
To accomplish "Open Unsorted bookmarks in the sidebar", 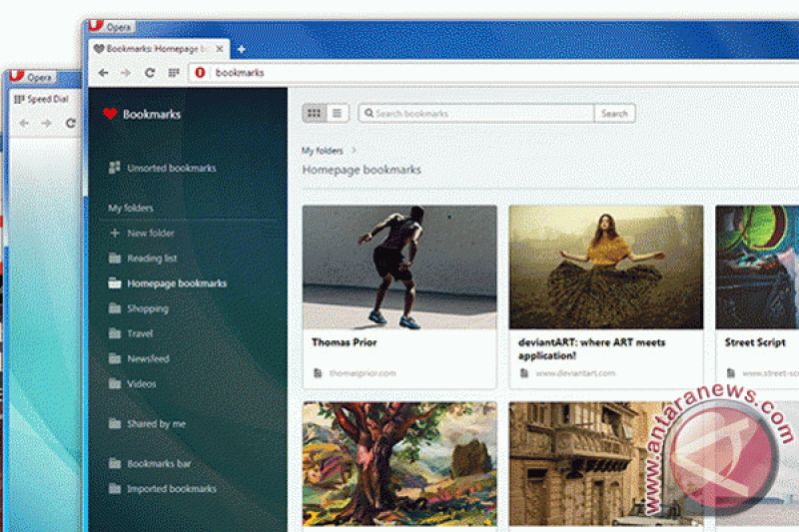I will click(x=170, y=169).
